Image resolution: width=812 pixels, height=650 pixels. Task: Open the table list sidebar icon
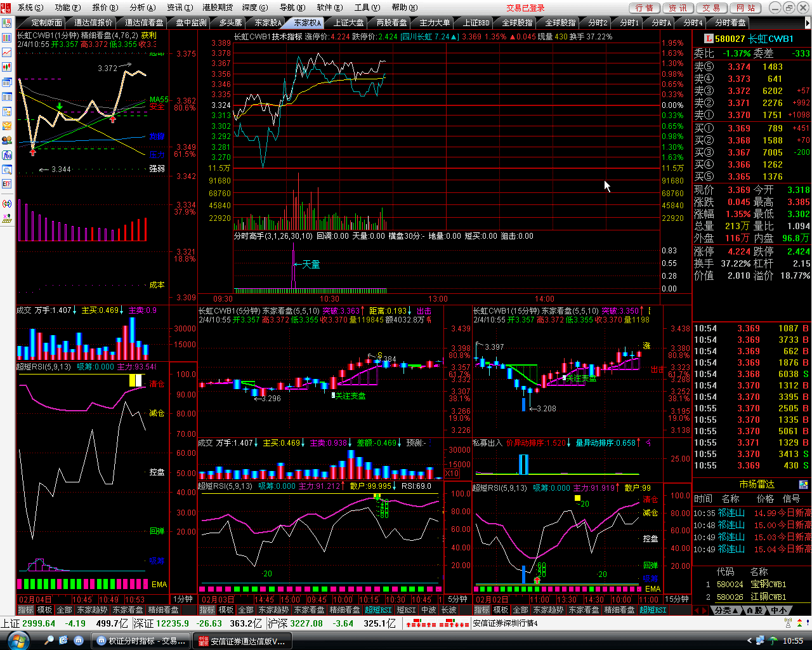point(7,97)
